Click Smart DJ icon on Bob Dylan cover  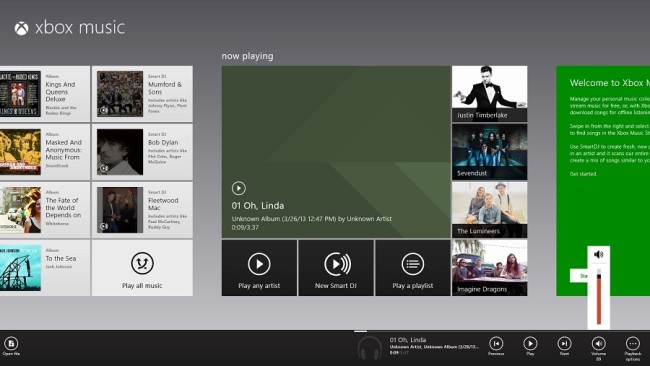pyautogui.click(x=104, y=168)
